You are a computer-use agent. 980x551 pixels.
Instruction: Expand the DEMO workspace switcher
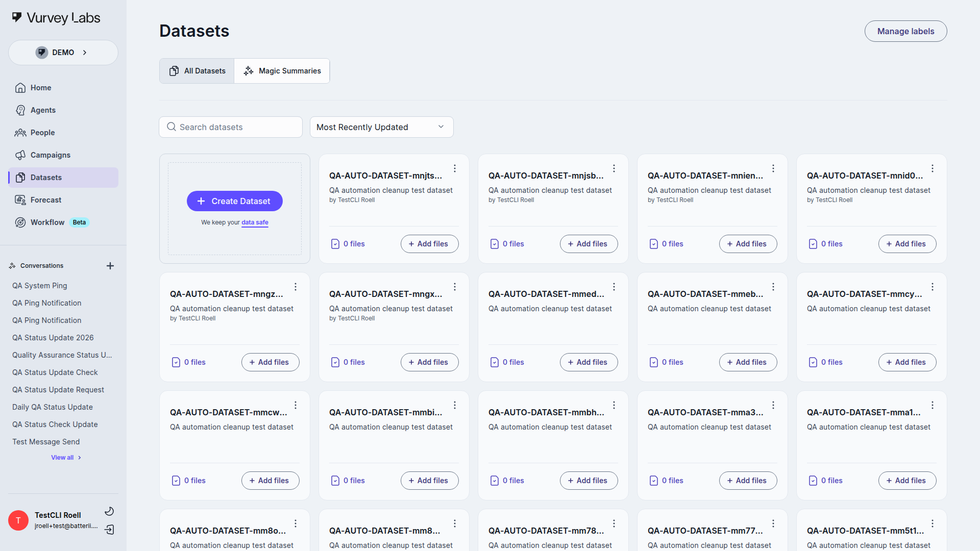click(x=63, y=52)
